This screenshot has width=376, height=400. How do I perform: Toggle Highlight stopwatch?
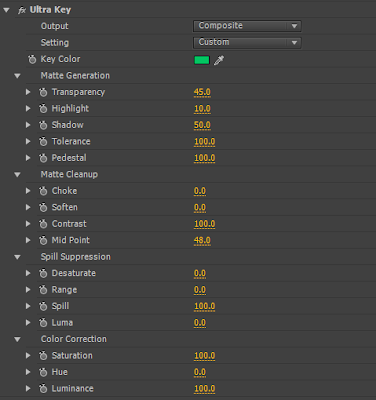[43, 109]
